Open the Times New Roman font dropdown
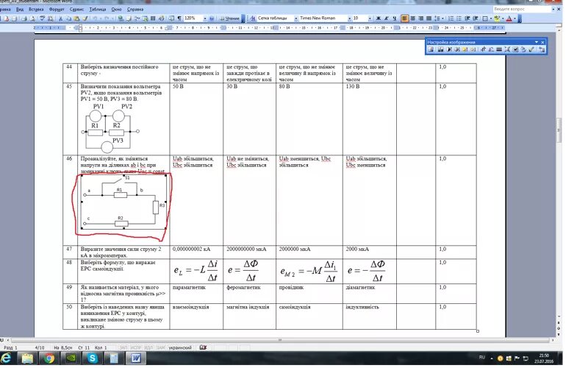 (350, 18)
